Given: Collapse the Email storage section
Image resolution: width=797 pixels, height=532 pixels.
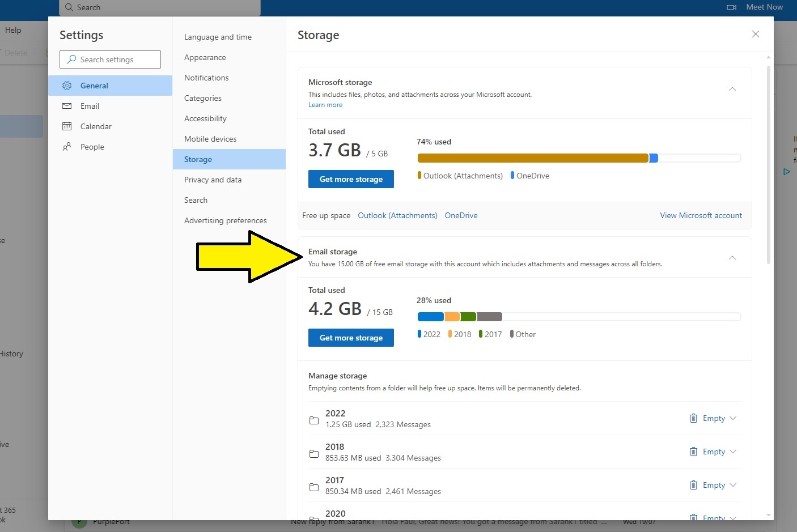Looking at the screenshot, I should pyautogui.click(x=732, y=257).
